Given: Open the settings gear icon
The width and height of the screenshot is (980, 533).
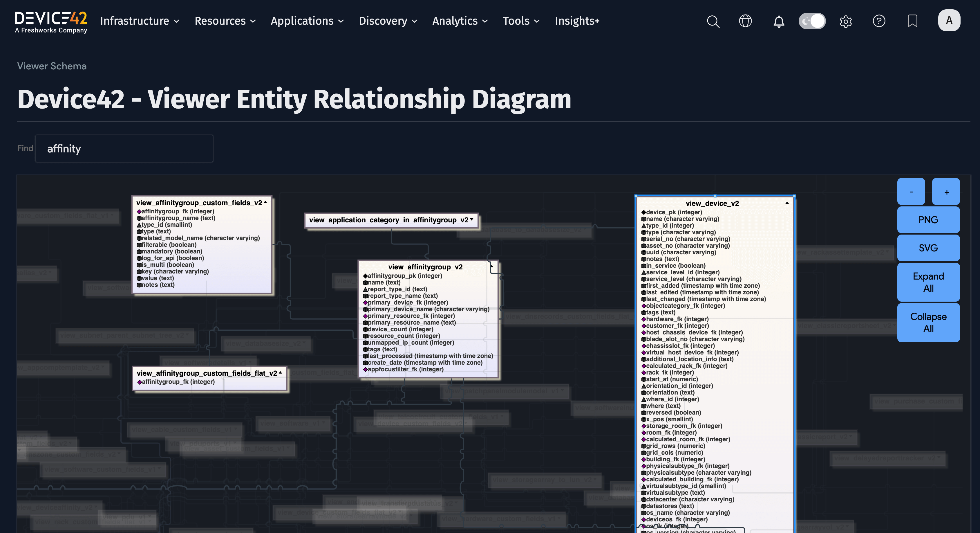Looking at the screenshot, I should pos(846,21).
